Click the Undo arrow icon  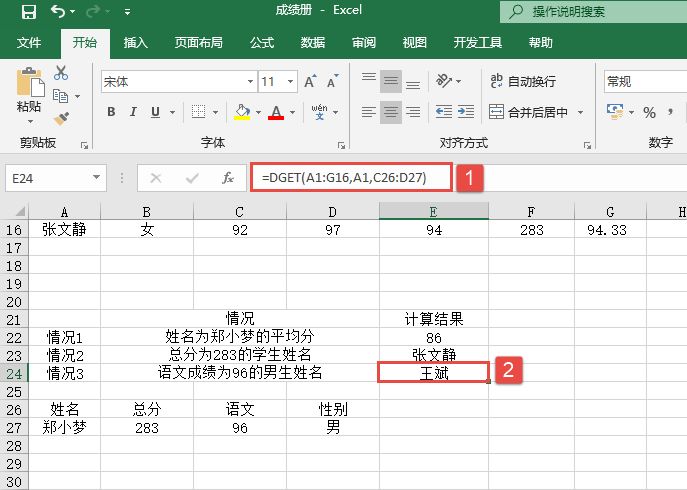point(58,11)
